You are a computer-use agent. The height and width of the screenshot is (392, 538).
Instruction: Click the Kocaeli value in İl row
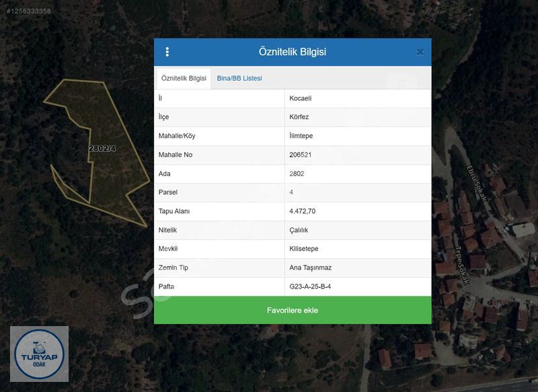[x=301, y=98]
